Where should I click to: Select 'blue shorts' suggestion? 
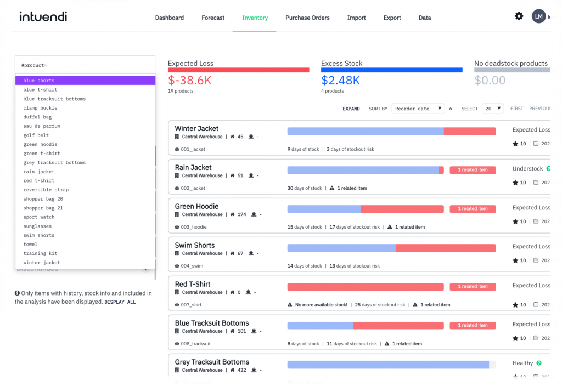(85, 81)
